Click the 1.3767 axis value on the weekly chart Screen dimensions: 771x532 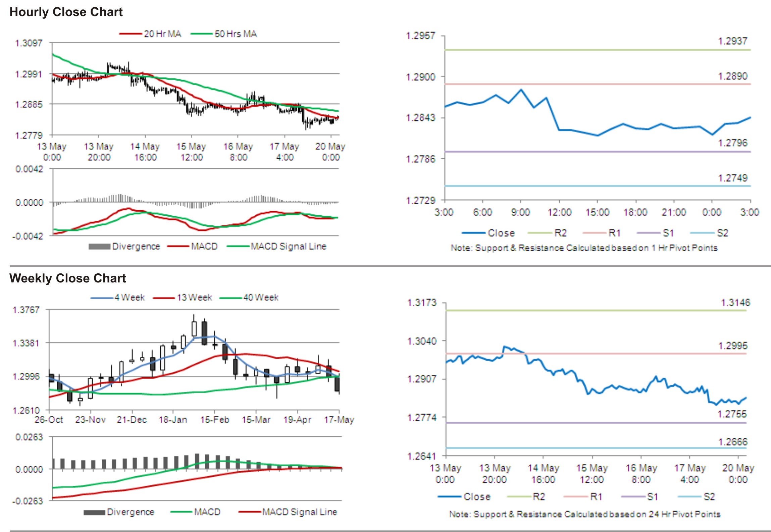coord(26,310)
